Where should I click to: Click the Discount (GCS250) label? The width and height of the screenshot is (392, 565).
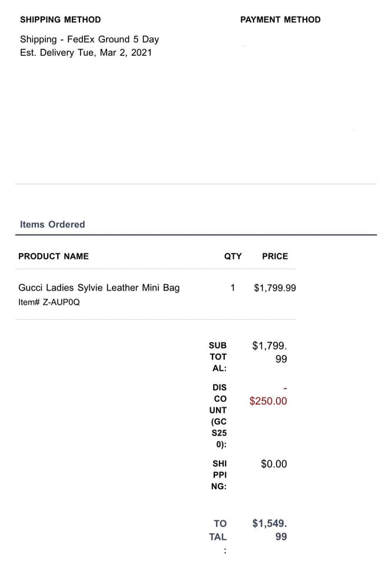click(x=218, y=416)
